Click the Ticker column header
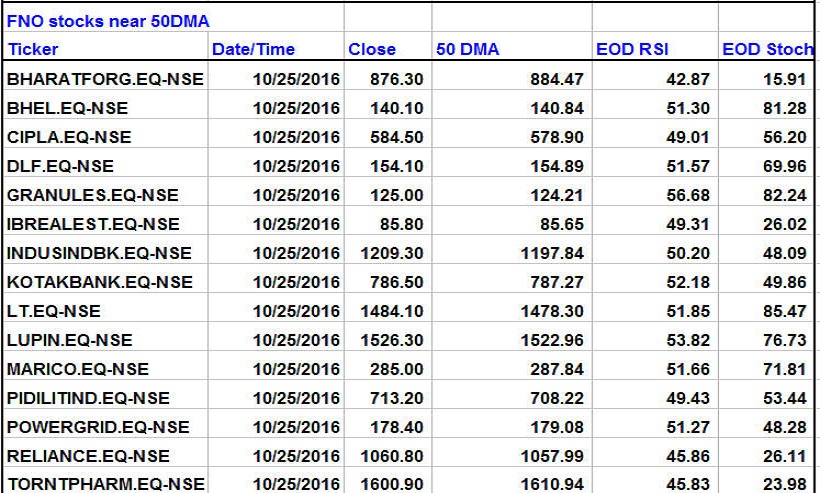820x493 pixels. pos(33,49)
